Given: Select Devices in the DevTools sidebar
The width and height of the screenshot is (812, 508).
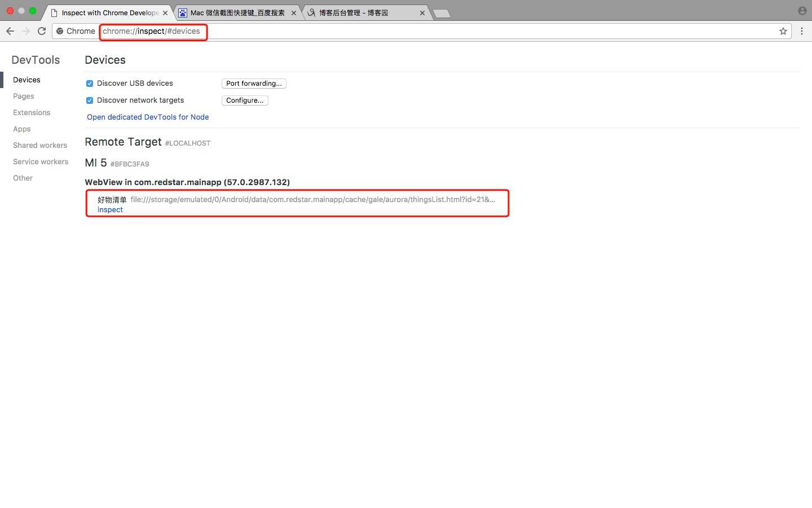Looking at the screenshot, I should tap(27, 80).
